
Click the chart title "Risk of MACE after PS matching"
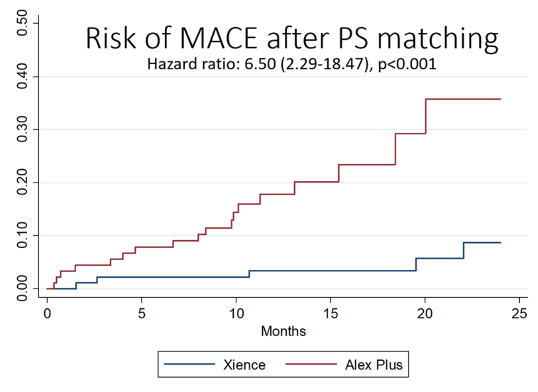[292, 39]
